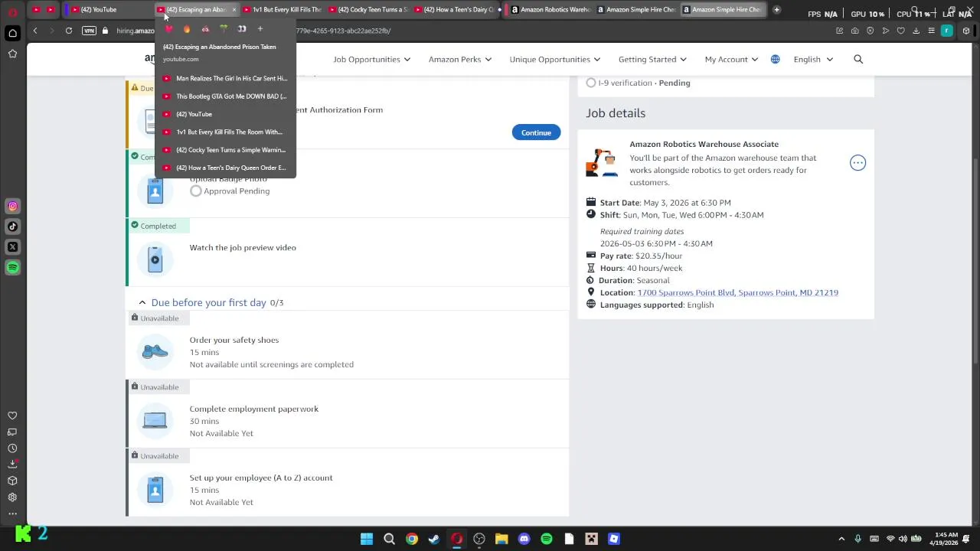
Task: Open sidebar bookmarks star icon
Action: click(x=12, y=54)
